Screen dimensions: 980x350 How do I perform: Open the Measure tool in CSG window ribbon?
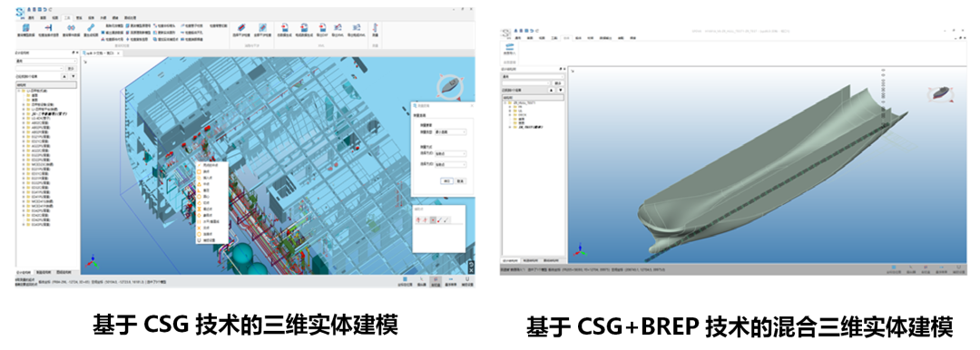(x=375, y=29)
